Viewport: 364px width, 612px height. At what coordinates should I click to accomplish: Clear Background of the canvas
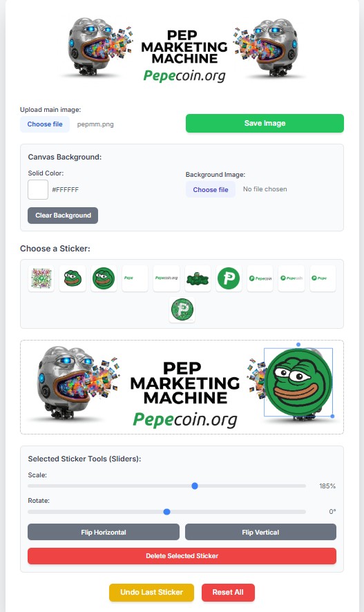tap(63, 216)
